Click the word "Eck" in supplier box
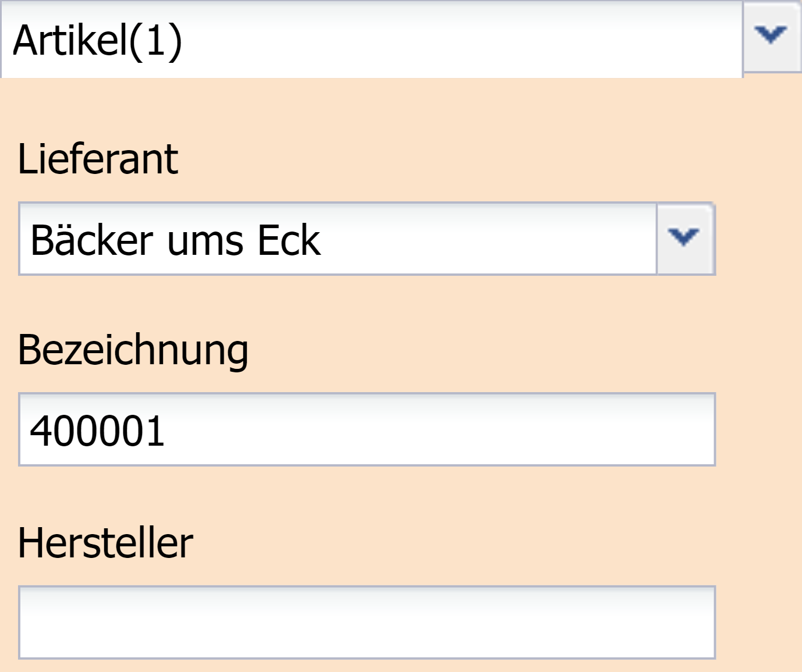The width and height of the screenshot is (802, 672). click(289, 240)
